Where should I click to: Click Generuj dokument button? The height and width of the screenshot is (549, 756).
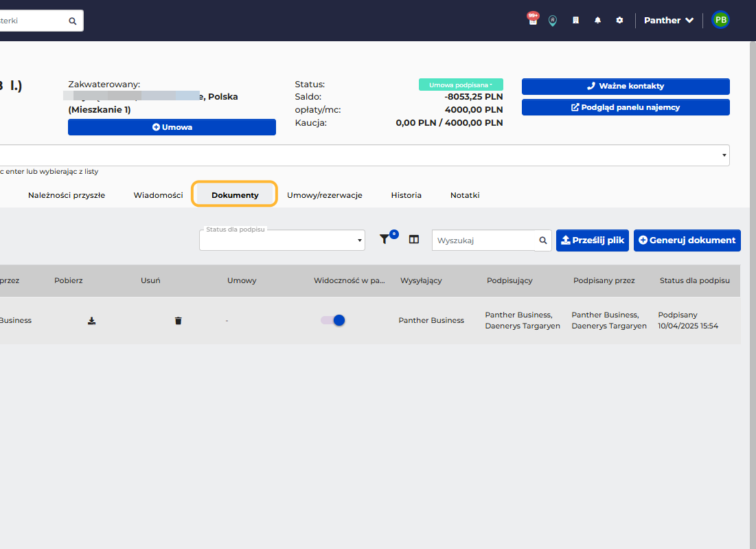(x=687, y=240)
